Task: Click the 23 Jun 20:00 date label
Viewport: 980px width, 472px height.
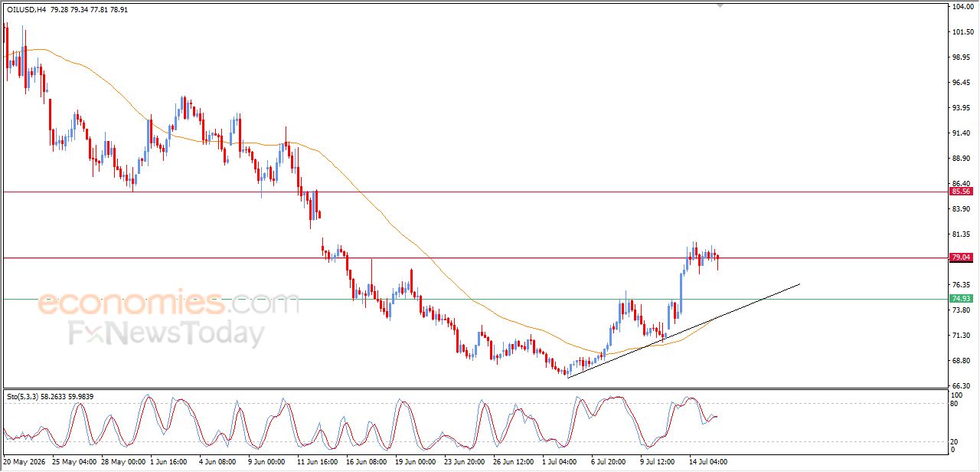Action: pyautogui.click(x=465, y=462)
